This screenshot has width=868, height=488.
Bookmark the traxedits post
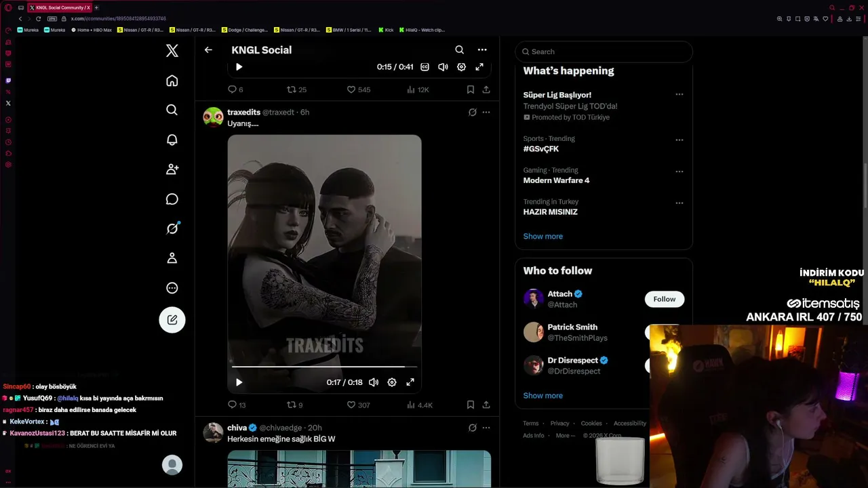tap(471, 405)
